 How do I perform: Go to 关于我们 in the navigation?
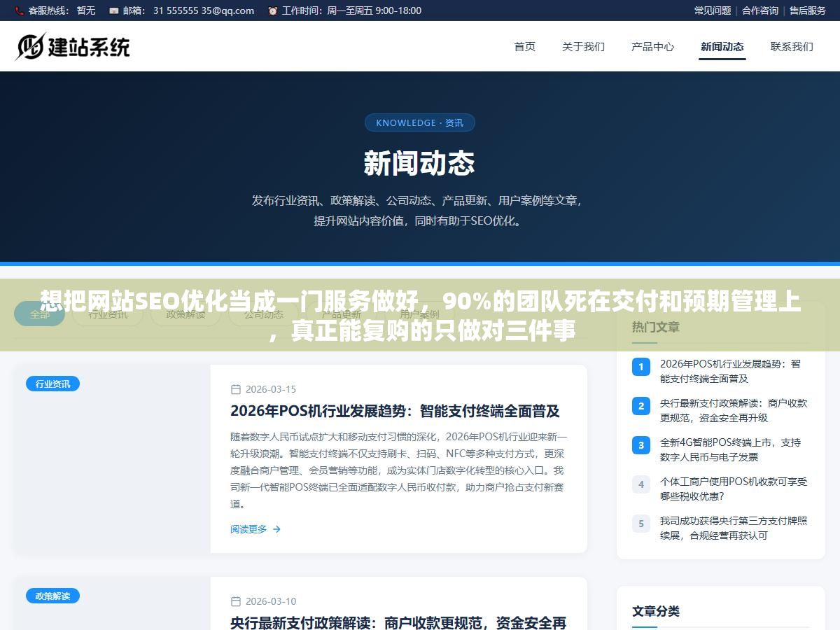tap(583, 46)
